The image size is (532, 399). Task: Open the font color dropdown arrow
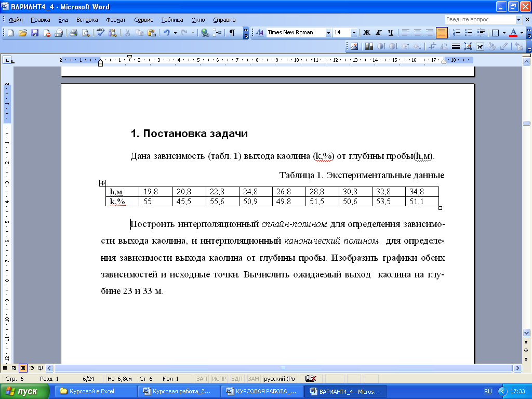click(522, 33)
